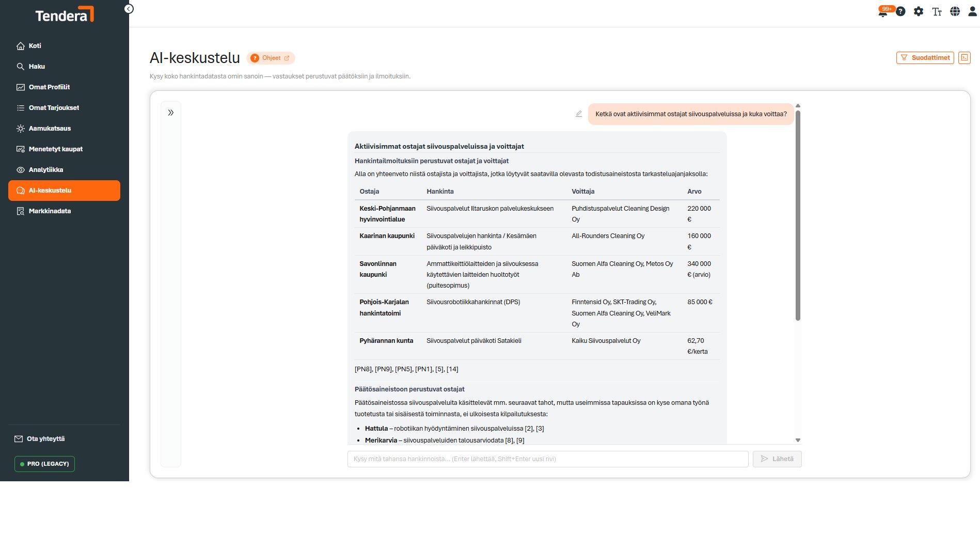Focus the procurement question input field
Viewport: 980px width, 551px height.
point(548,459)
